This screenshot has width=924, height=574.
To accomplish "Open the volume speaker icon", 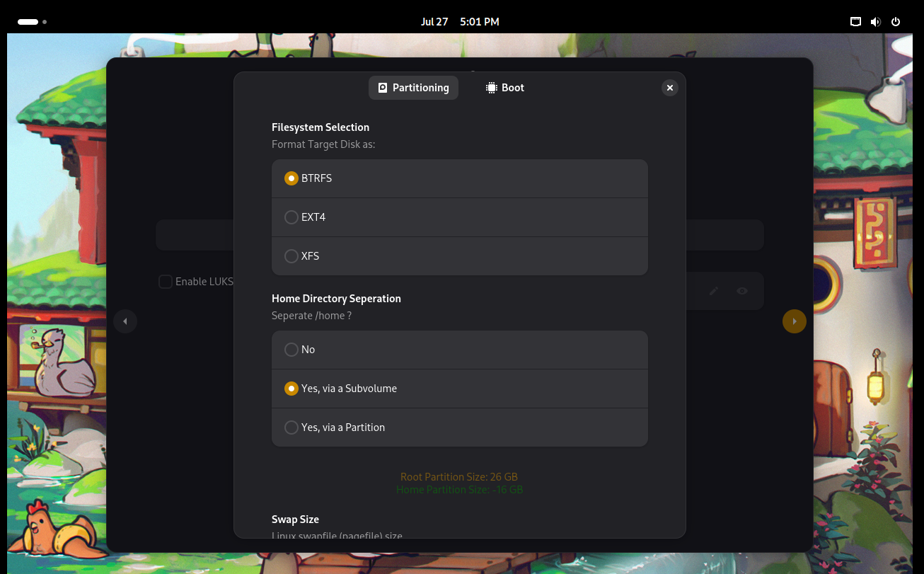I will pos(875,22).
